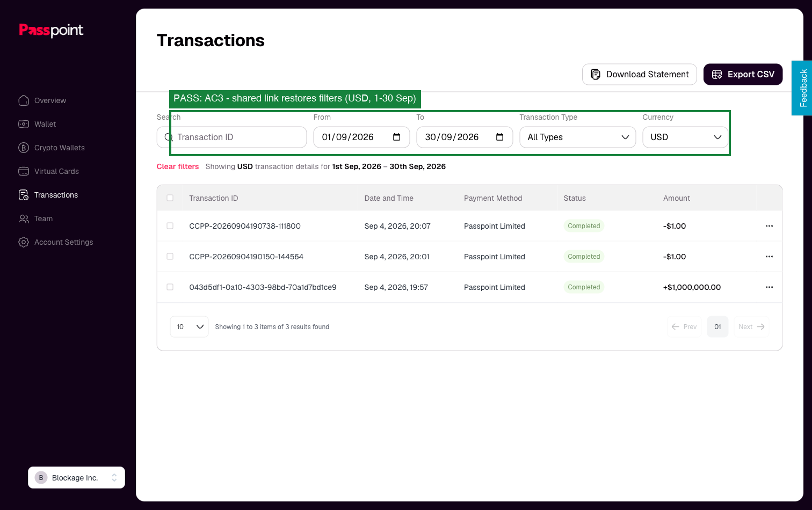Viewport: 812px width, 510px height.
Task: Open Wallet menu item
Action: point(45,124)
